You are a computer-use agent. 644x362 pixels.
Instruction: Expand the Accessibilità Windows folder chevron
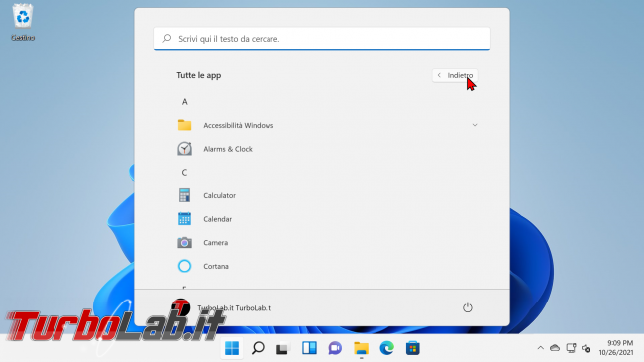[475, 125]
